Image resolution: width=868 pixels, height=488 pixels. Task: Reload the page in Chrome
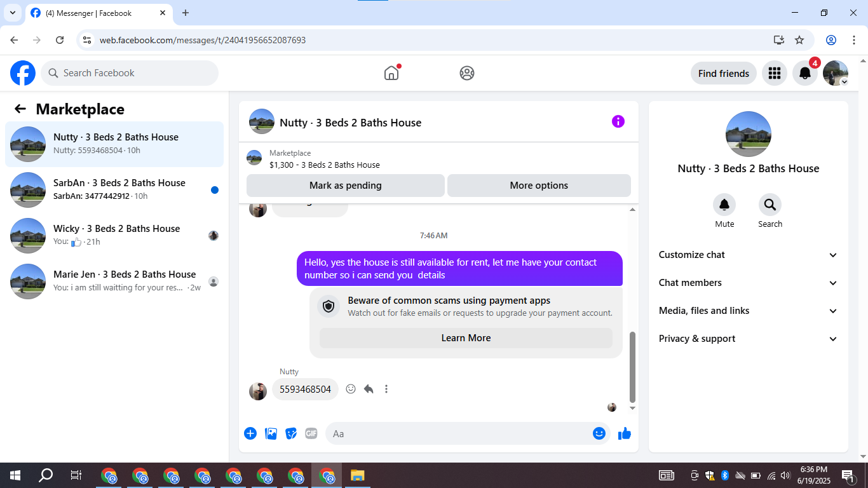[x=60, y=40]
